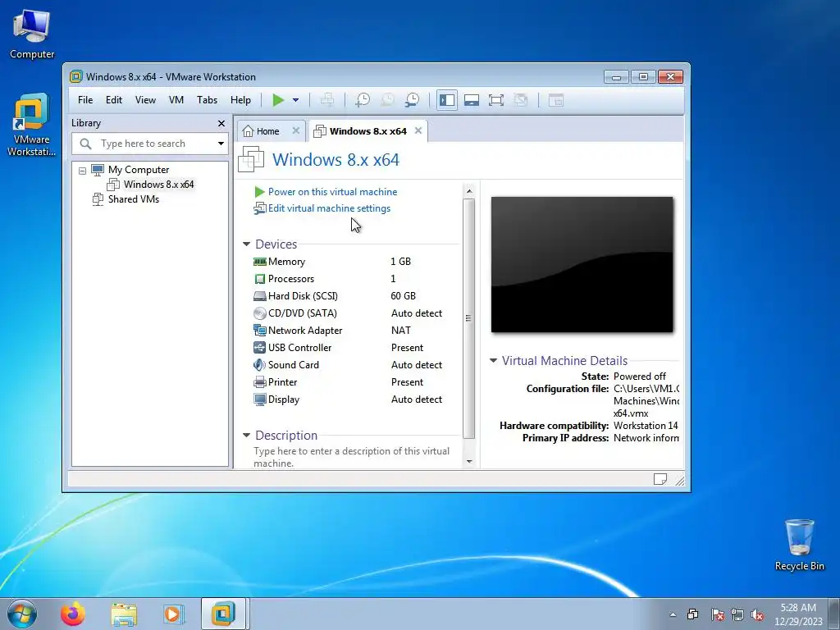
Task: Toggle the Show Library toolbar button
Action: tap(447, 100)
